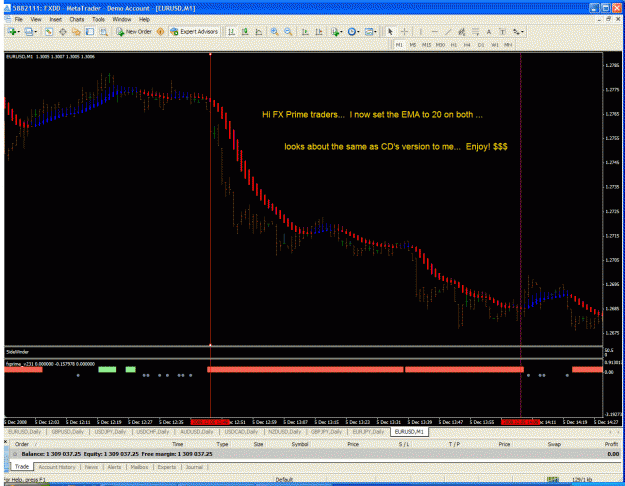Zoom in on the chart
625x486 pixels.
(x=274, y=31)
